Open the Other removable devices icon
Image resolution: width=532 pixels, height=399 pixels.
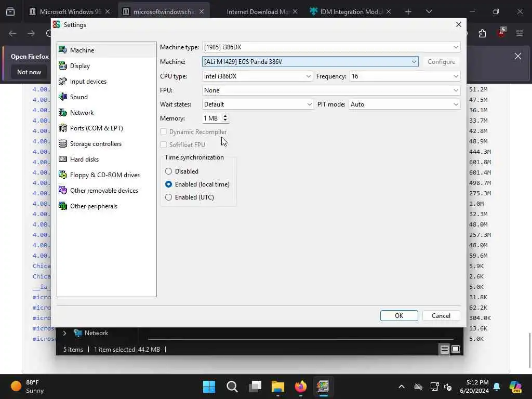coord(63,190)
